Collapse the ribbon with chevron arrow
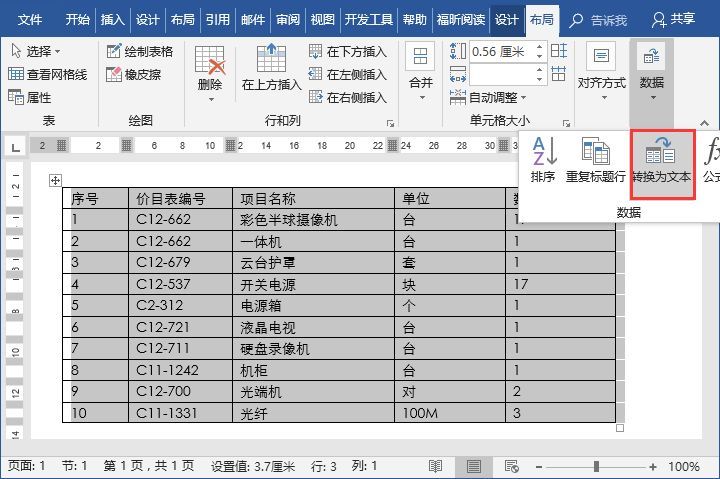The height and width of the screenshot is (479, 720). click(704, 123)
